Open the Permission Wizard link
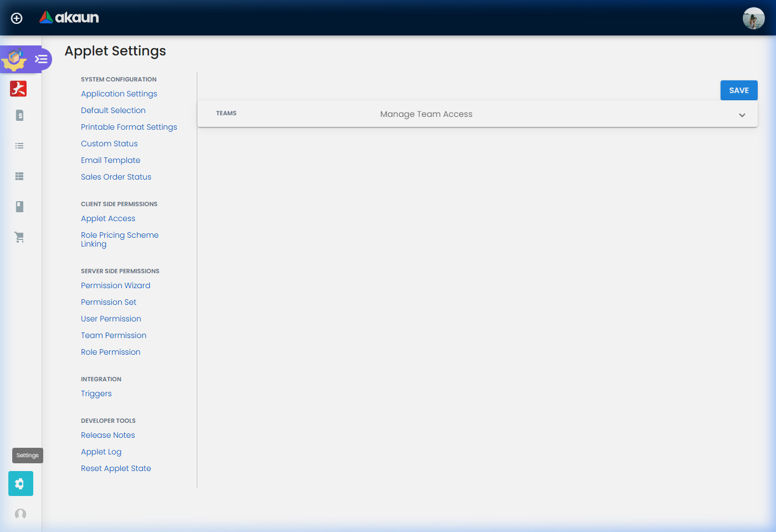776x532 pixels. point(115,285)
